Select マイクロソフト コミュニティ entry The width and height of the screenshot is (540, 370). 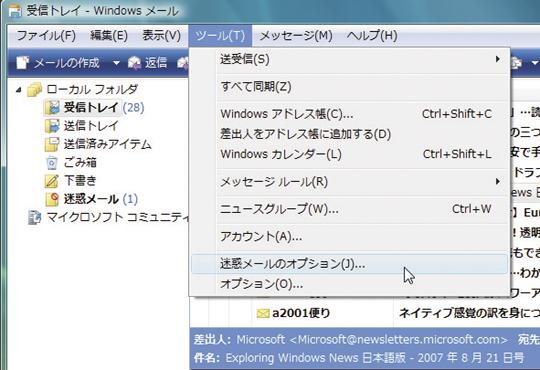[118, 217]
